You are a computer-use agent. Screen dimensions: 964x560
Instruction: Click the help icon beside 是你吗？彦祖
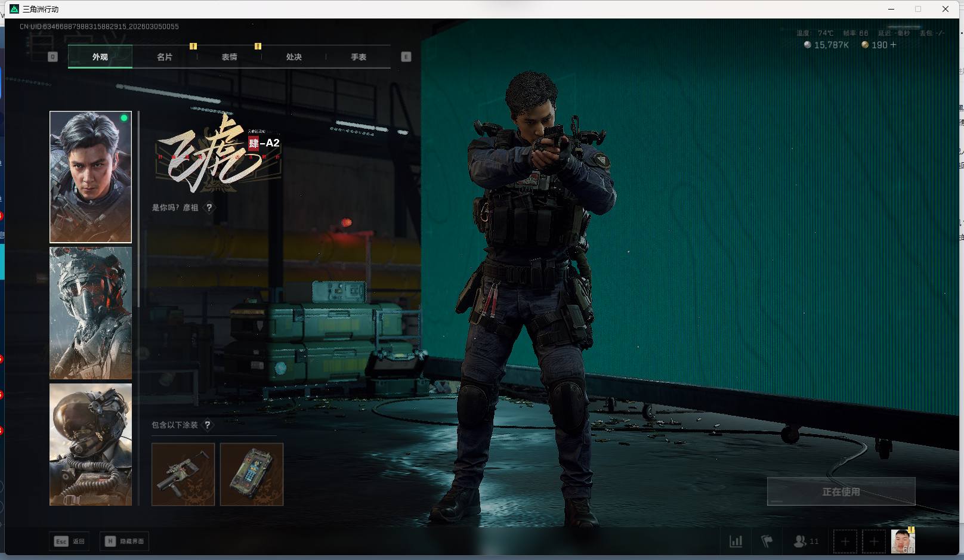click(x=209, y=208)
